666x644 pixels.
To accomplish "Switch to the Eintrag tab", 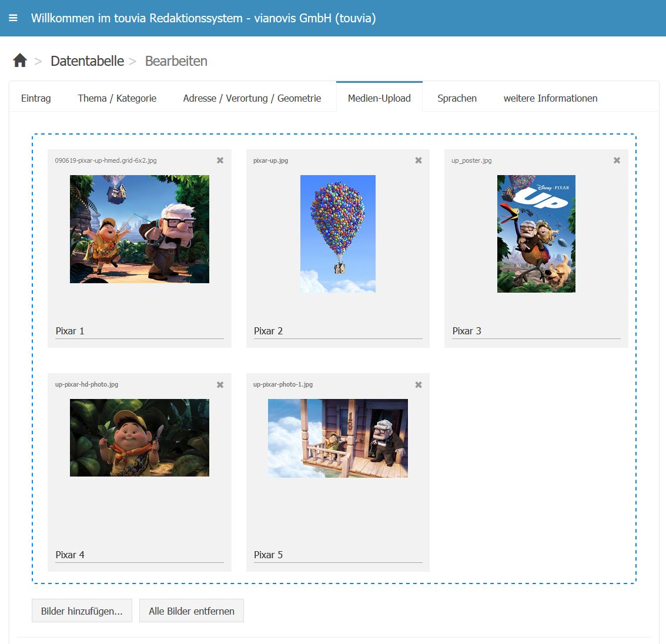I will [36, 98].
